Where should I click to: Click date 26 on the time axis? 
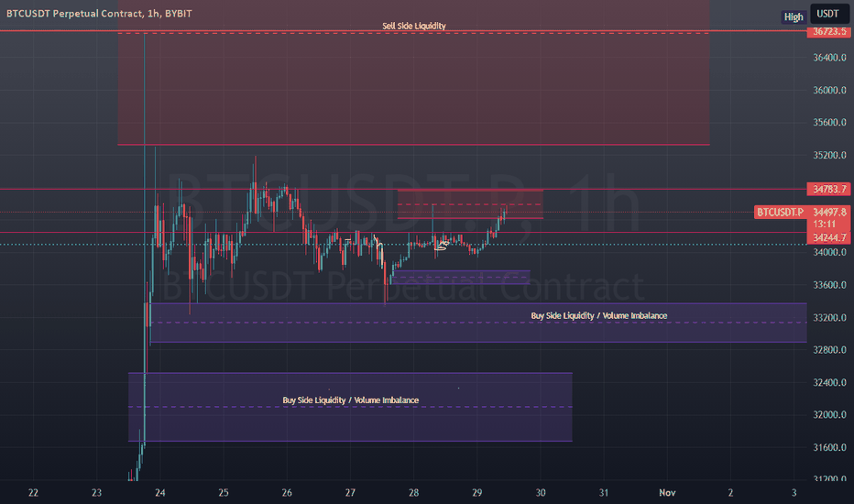287,493
